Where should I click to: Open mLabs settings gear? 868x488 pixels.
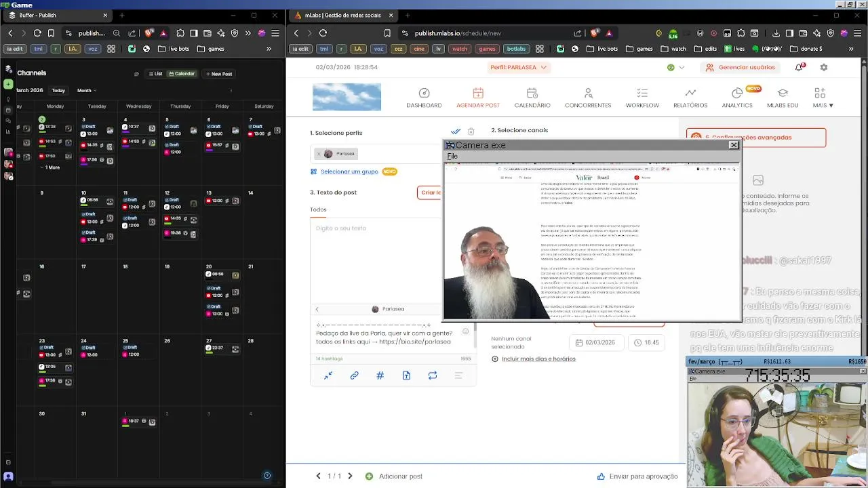[824, 67]
